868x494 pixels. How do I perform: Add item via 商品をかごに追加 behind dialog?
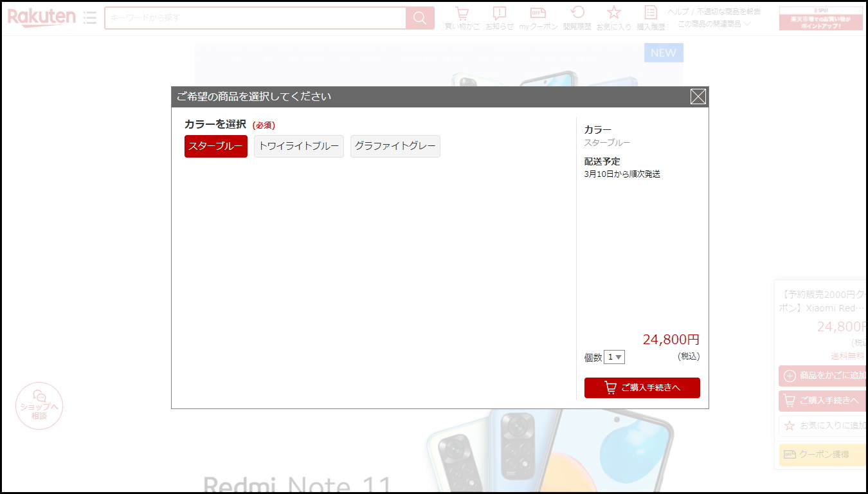823,376
